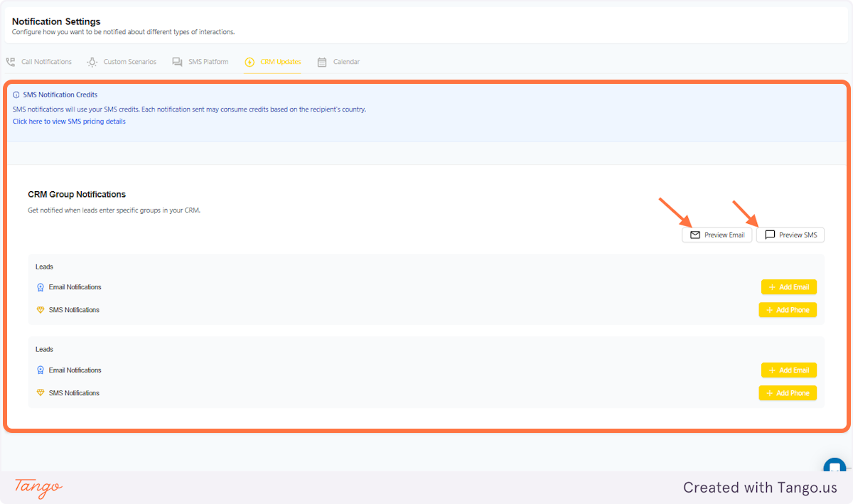Select the Call Notifications phone icon

11,62
